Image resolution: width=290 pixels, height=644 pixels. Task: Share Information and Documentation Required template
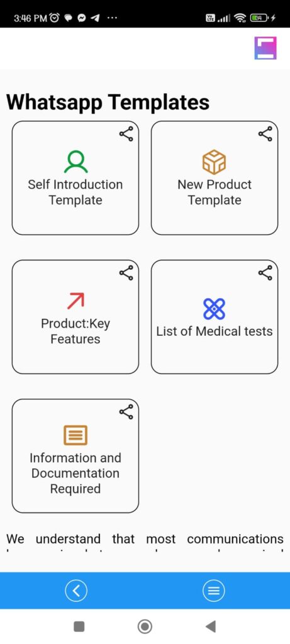coord(126,412)
